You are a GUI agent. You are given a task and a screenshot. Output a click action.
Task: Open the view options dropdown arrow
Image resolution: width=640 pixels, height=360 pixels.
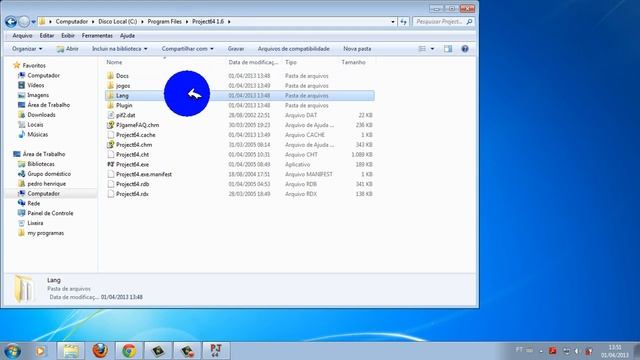coord(432,49)
